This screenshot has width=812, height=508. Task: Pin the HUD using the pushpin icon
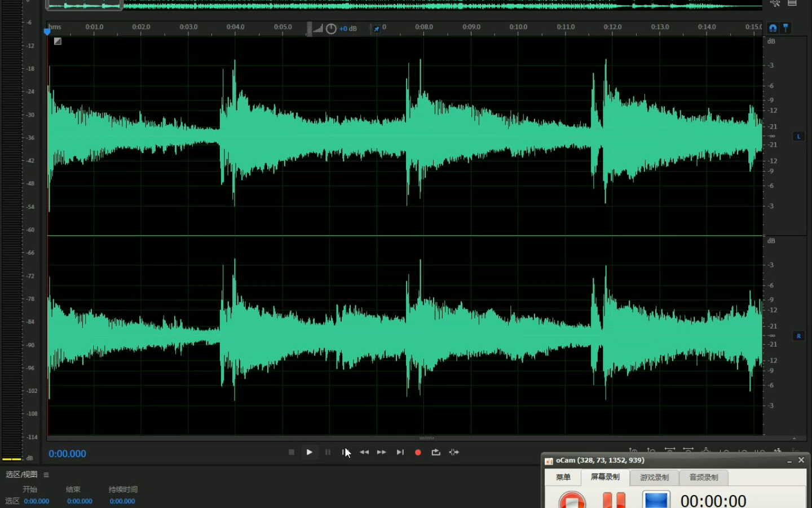[376, 29]
